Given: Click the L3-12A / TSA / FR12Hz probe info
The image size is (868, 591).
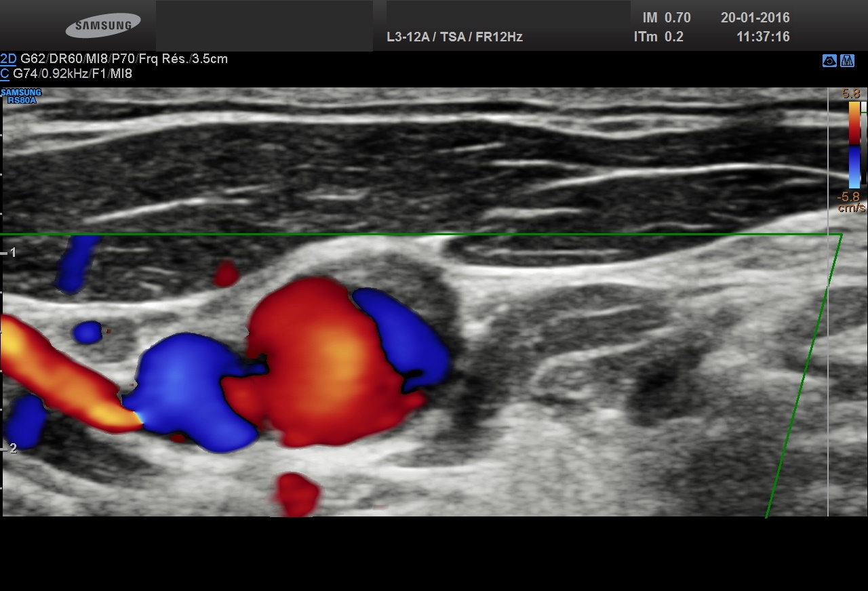Looking at the screenshot, I should click(454, 37).
